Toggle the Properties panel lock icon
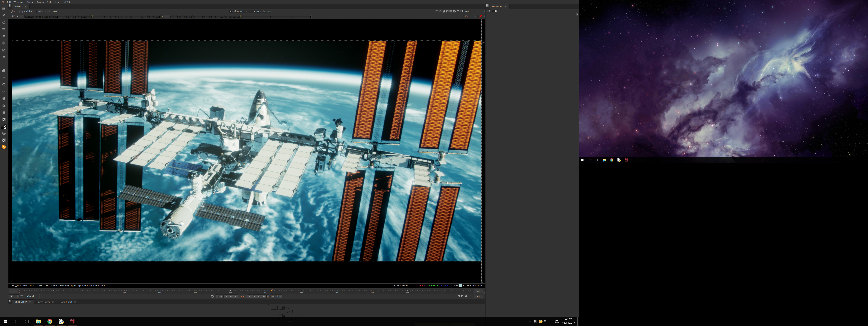The image size is (868, 326). (492, 11)
